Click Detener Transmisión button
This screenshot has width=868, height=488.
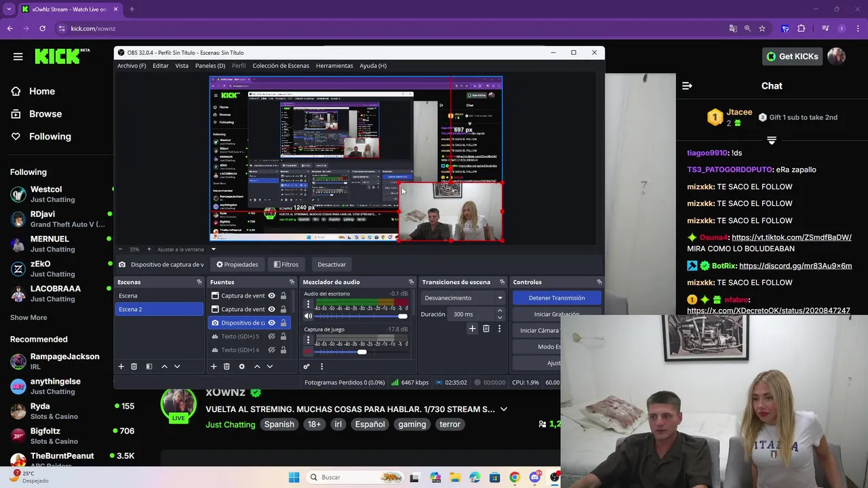(557, 298)
